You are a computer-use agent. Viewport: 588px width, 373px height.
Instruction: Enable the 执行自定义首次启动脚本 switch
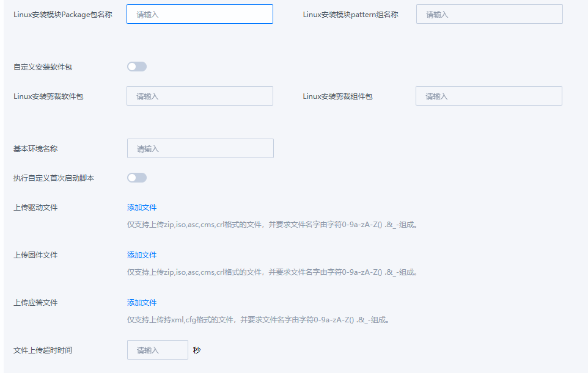pos(137,178)
